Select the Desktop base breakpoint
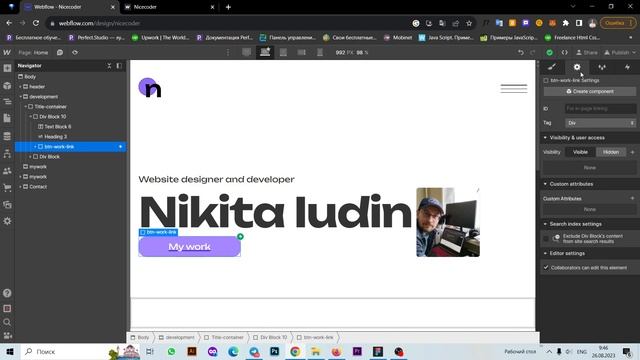 [265, 52]
